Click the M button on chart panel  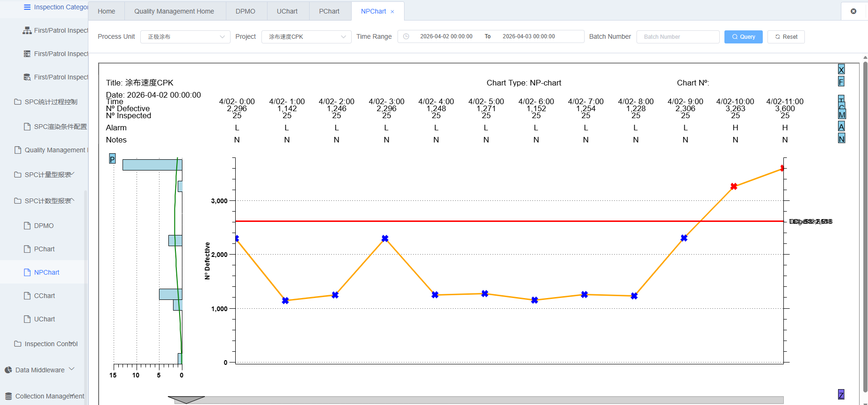(842, 115)
